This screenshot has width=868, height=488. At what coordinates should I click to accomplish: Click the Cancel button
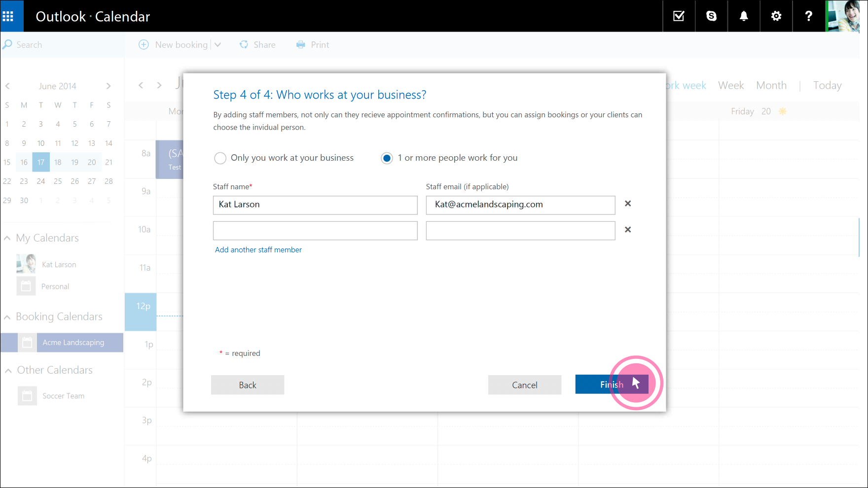click(525, 385)
